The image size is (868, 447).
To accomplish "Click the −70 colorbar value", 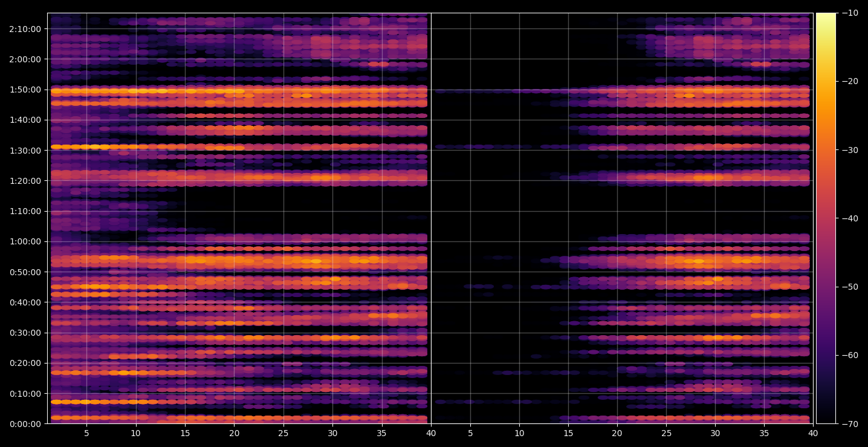I will 849,424.
